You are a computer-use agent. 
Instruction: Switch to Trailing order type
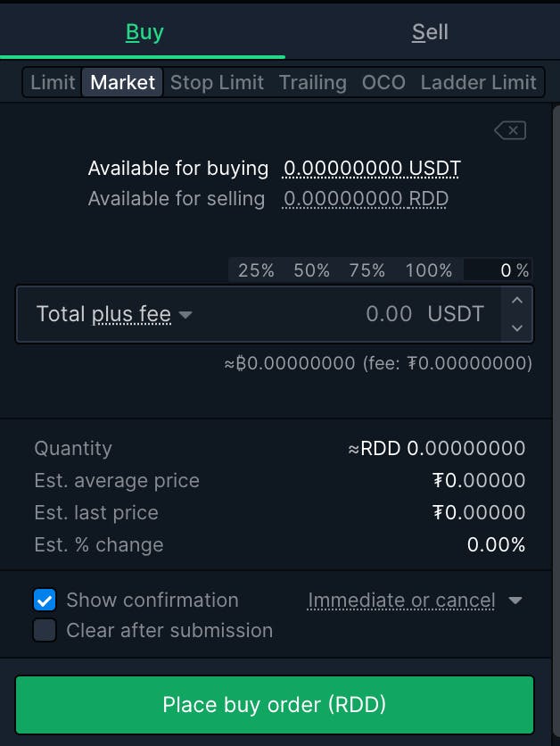click(312, 83)
